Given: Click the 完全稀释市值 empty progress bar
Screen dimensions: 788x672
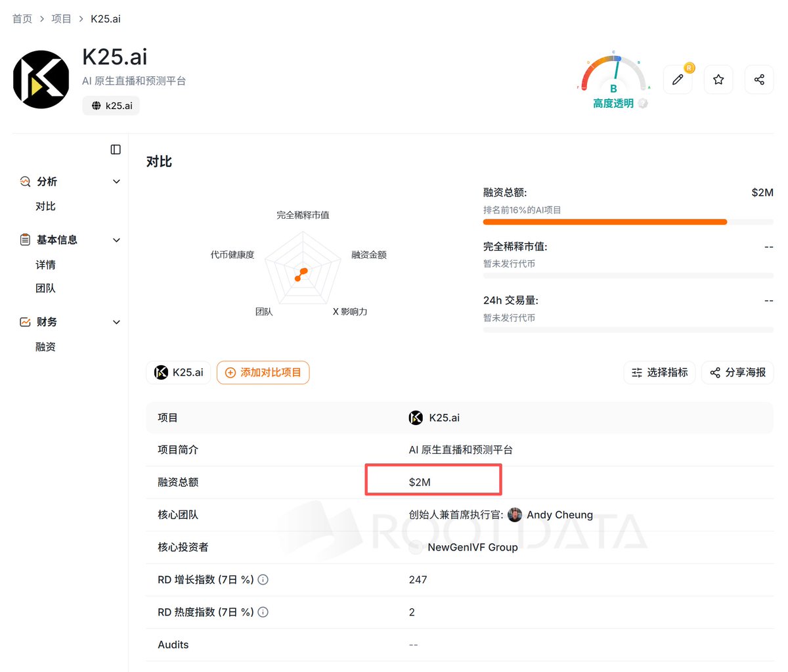Looking at the screenshot, I should tap(628, 276).
